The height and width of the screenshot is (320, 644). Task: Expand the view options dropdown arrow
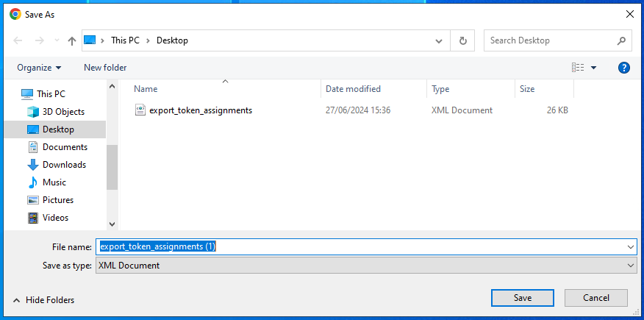594,68
